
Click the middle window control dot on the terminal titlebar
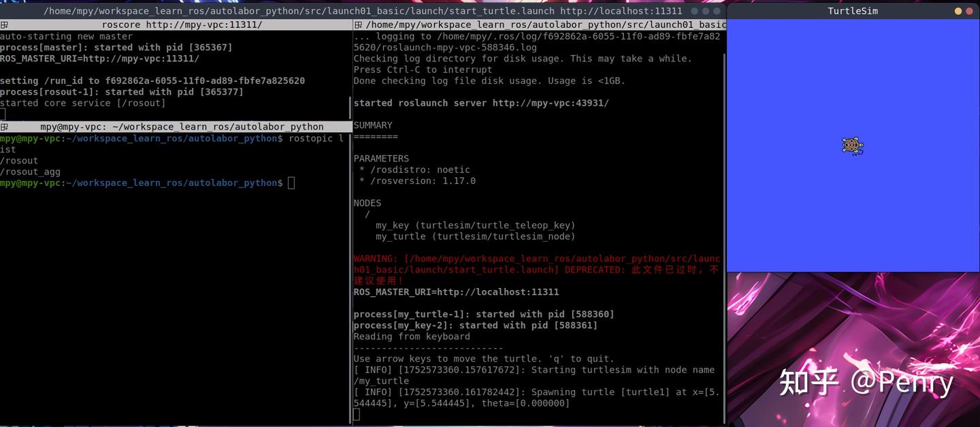click(x=704, y=11)
